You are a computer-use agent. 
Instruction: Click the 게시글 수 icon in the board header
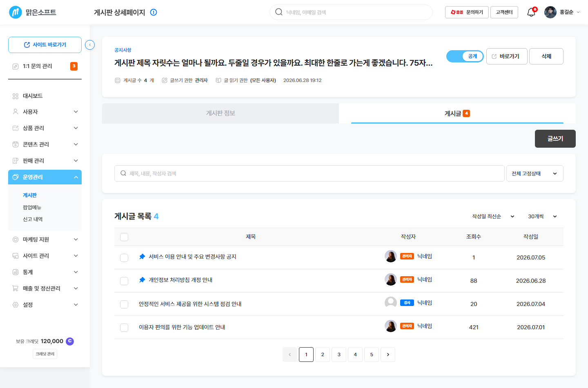118,80
